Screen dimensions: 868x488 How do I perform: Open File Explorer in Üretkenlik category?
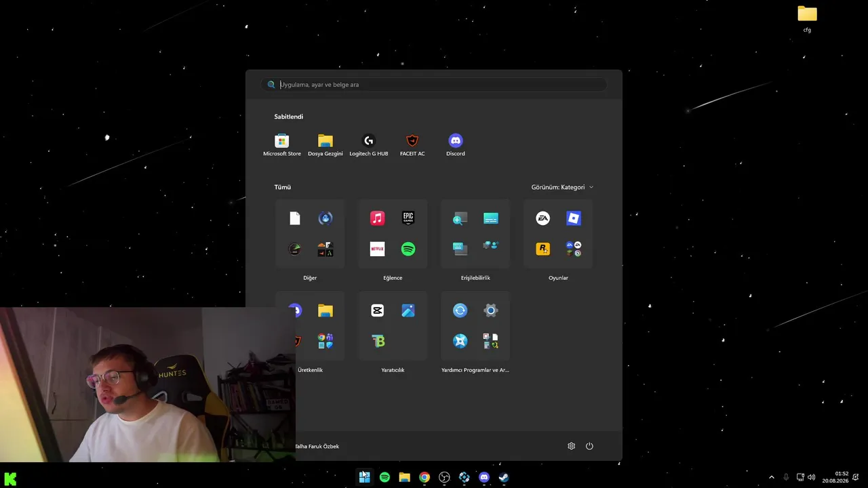click(325, 310)
